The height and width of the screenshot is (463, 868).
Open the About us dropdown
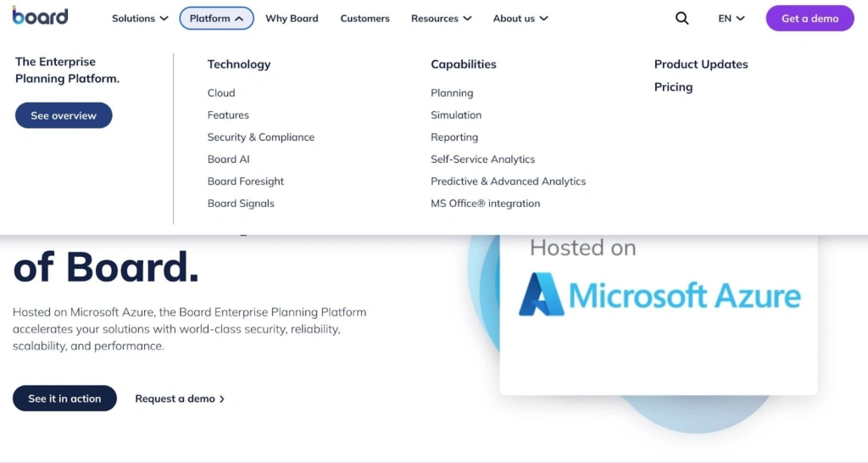[520, 19]
